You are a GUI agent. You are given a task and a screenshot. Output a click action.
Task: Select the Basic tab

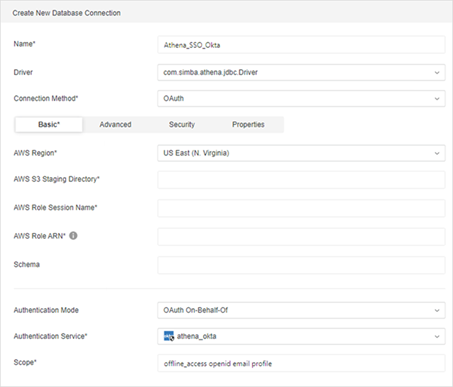pyautogui.click(x=49, y=125)
